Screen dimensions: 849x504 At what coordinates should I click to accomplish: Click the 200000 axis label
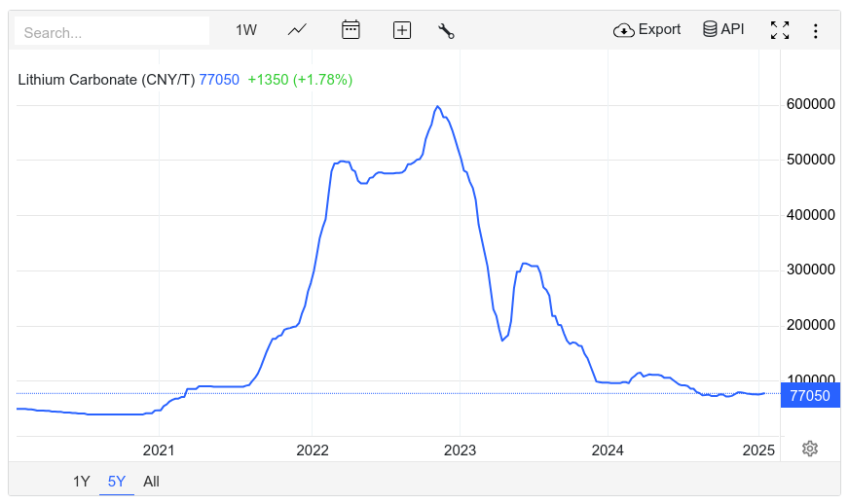pyautogui.click(x=811, y=325)
